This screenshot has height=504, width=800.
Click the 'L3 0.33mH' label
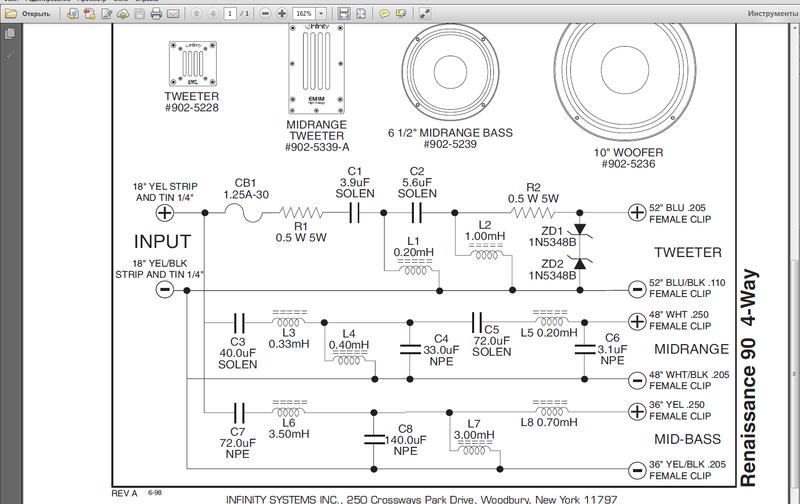tap(289, 338)
